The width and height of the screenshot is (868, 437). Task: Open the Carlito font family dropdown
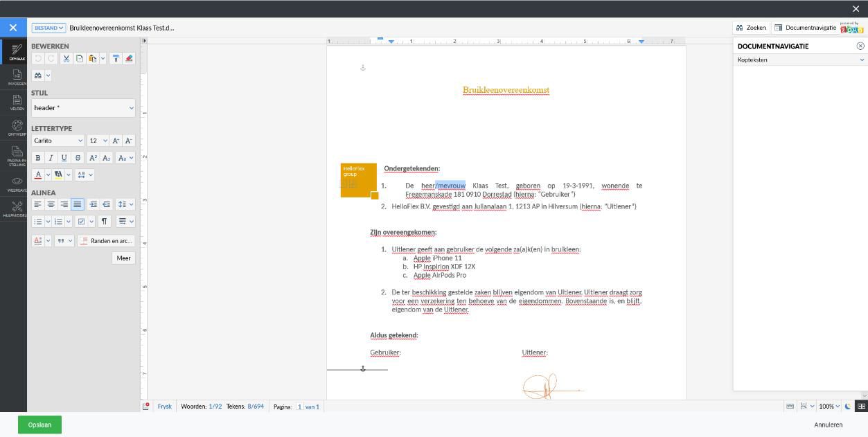point(58,141)
